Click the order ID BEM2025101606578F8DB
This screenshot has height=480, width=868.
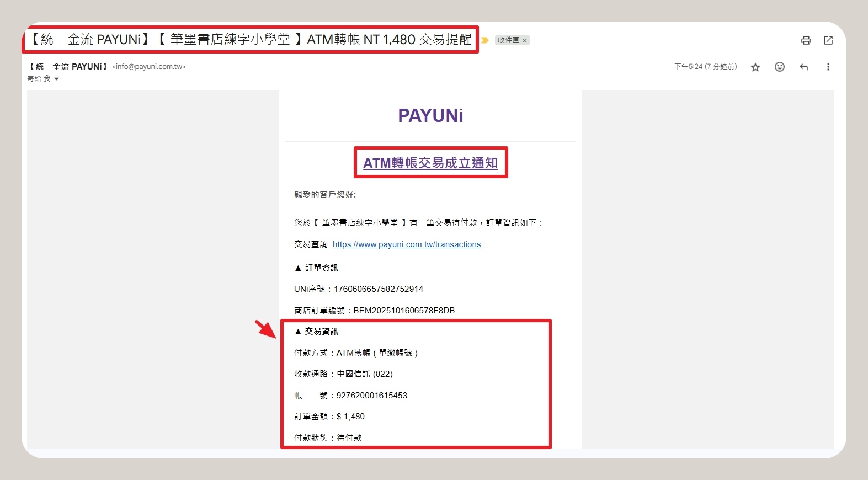[404, 311]
